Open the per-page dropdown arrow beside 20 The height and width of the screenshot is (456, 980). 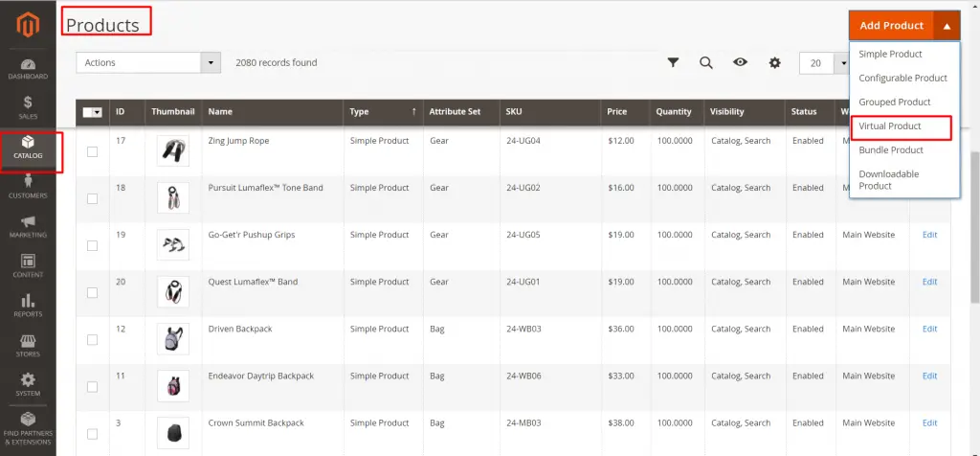(x=842, y=62)
